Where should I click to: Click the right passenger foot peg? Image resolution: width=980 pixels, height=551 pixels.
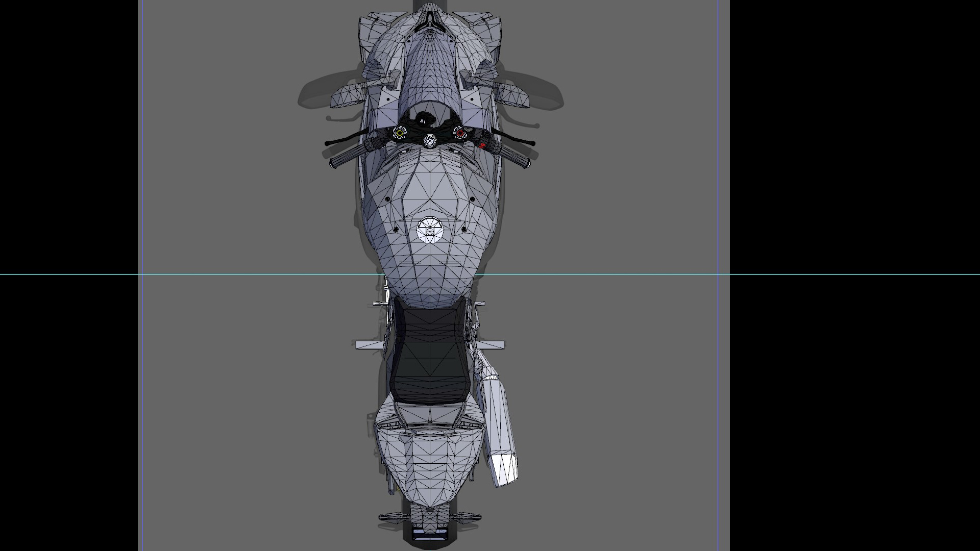click(x=491, y=345)
